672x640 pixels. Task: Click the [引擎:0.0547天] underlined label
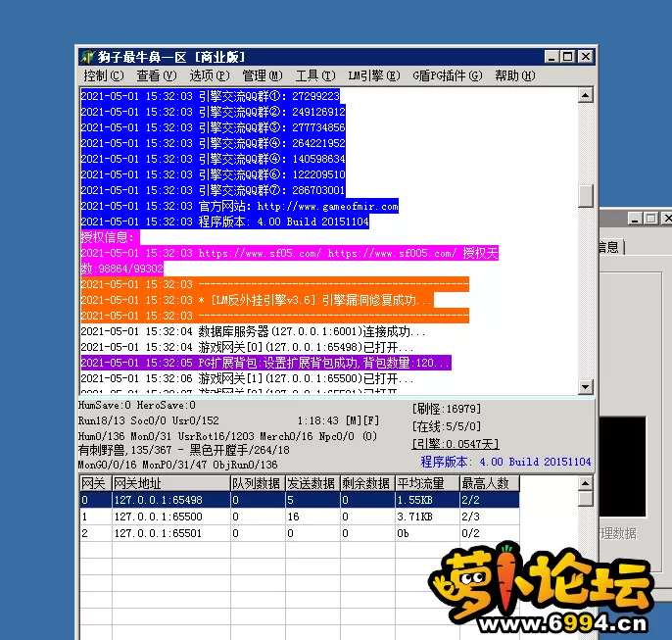456,444
